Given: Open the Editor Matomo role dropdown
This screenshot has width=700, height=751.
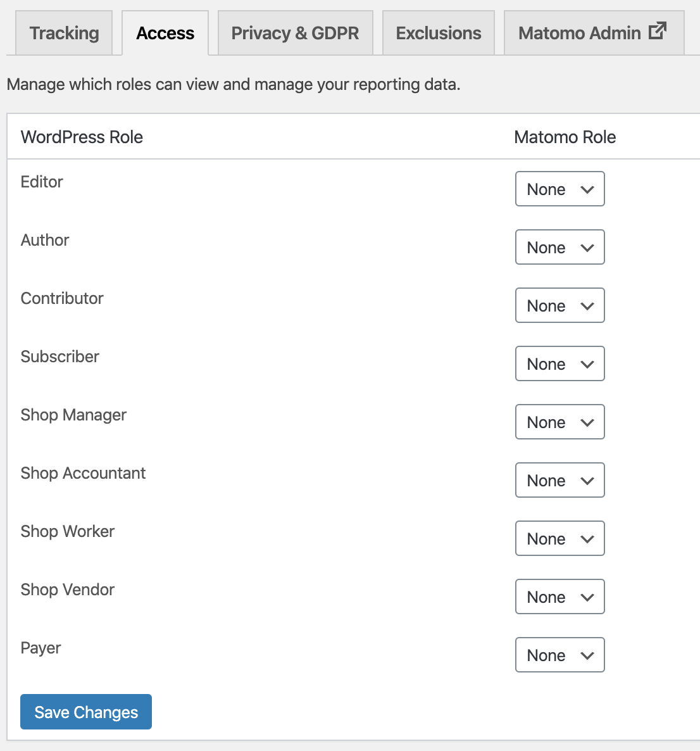Looking at the screenshot, I should [x=559, y=189].
